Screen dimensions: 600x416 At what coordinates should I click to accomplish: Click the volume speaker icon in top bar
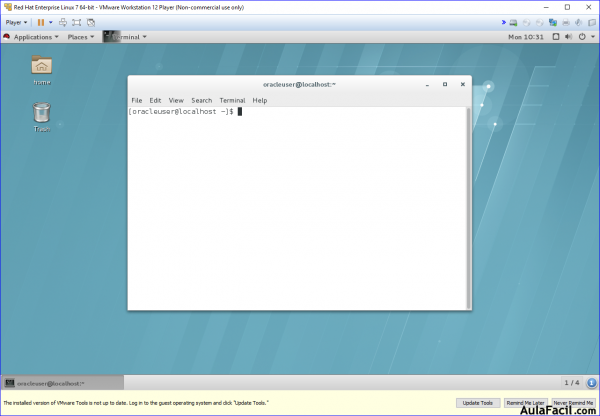coord(569,37)
